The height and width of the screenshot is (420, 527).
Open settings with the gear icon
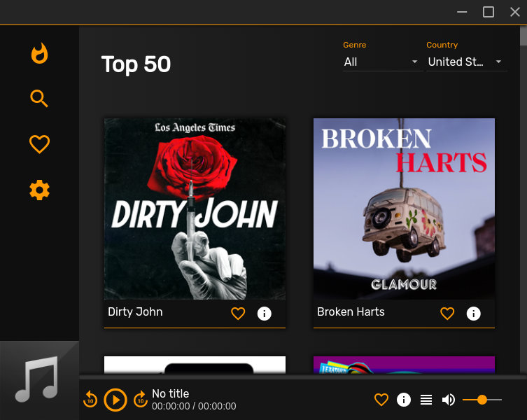point(40,190)
